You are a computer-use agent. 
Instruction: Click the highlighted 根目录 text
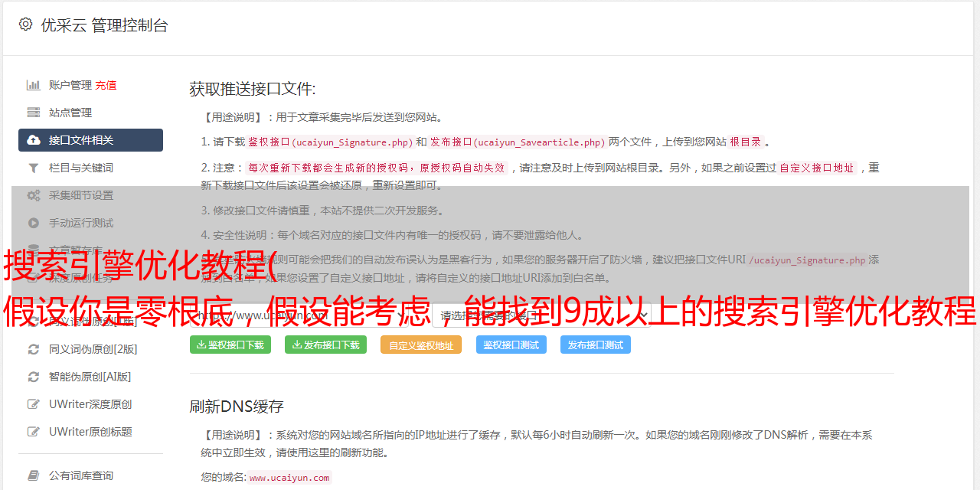[746, 142]
